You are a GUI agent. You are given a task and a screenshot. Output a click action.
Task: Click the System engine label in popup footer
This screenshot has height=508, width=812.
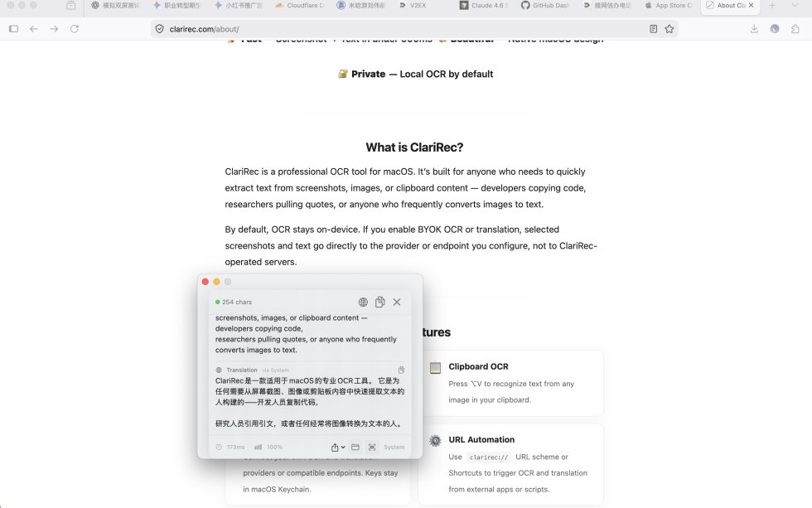[394, 447]
